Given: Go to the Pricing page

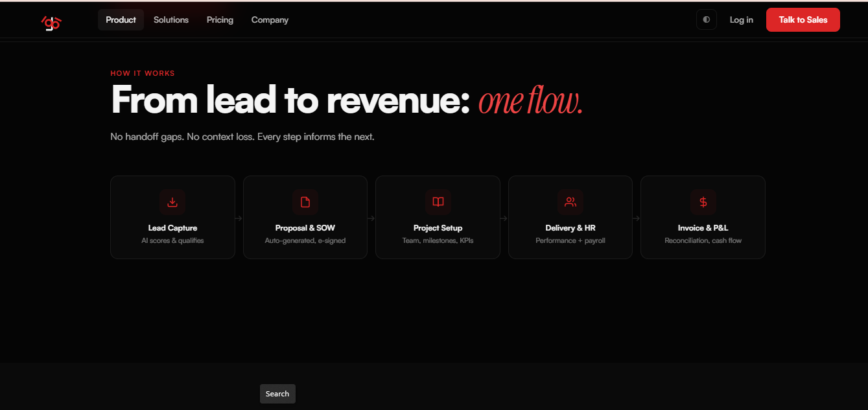Looking at the screenshot, I should (220, 20).
